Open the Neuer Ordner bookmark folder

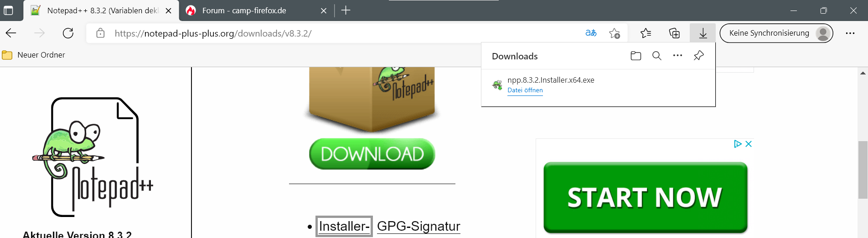pos(34,55)
